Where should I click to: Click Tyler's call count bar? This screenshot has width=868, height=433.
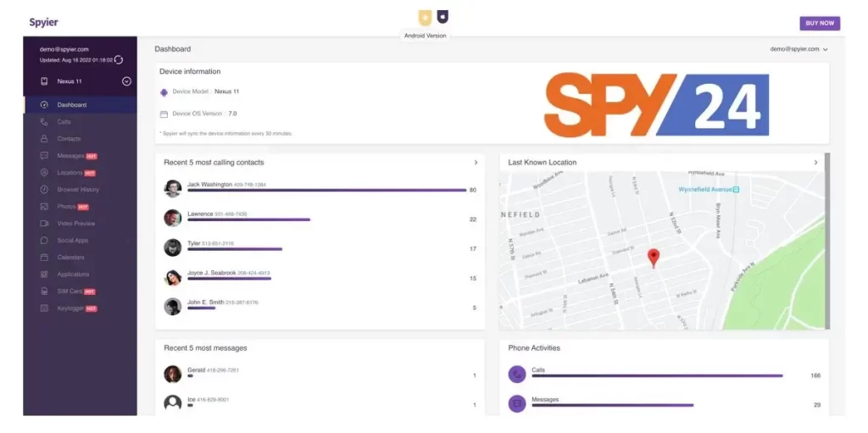point(235,249)
